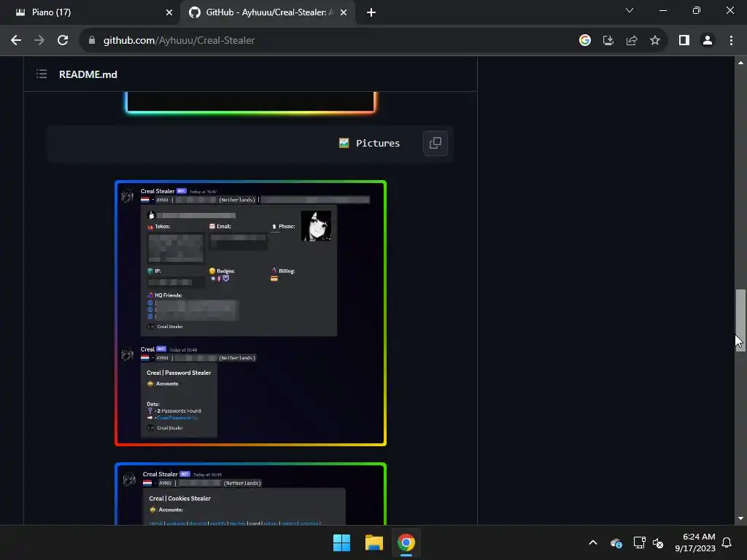The height and width of the screenshot is (560, 747).
Task: Open the browser side panel
Action: point(684,41)
